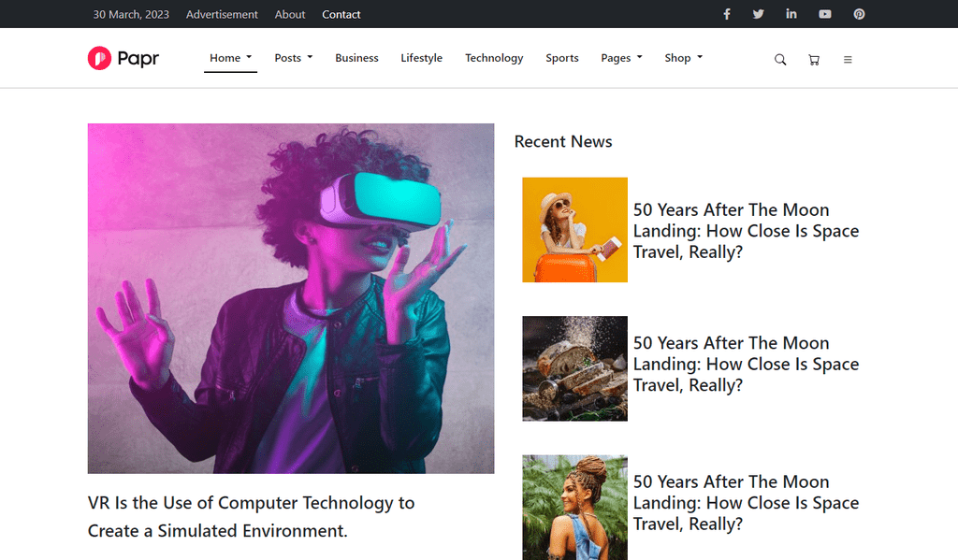The width and height of the screenshot is (958, 560).
Task: Expand the Posts dropdown menu
Action: (293, 58)
